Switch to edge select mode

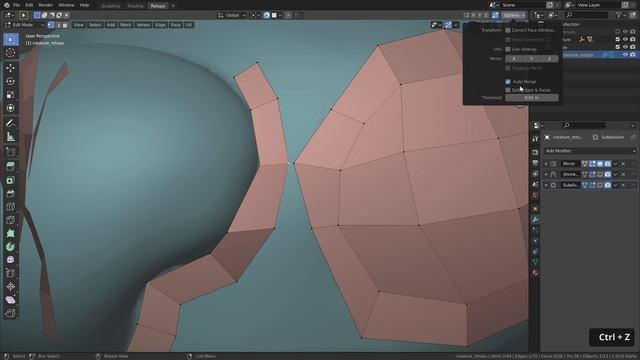tap(58, 25)
